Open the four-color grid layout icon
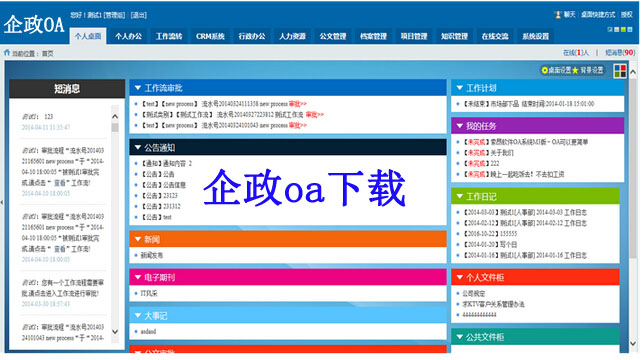641x360 pixels. click(x=620, y=71)
